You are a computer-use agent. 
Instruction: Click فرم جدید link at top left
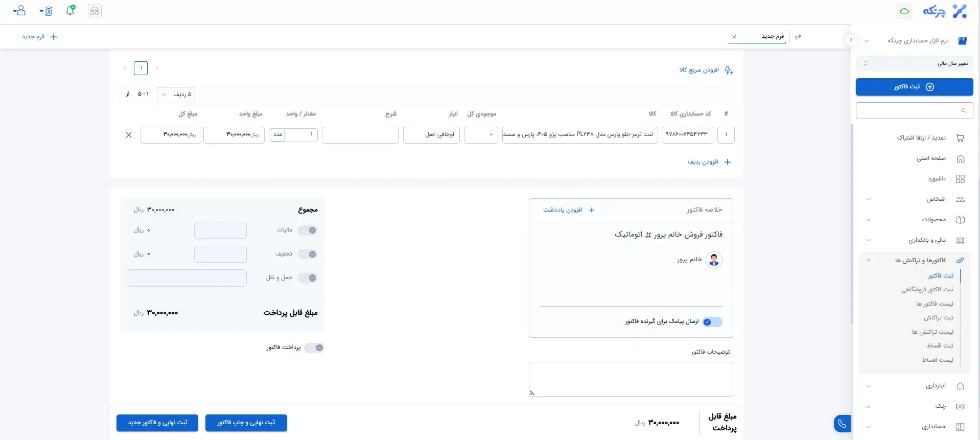[39, 37]
